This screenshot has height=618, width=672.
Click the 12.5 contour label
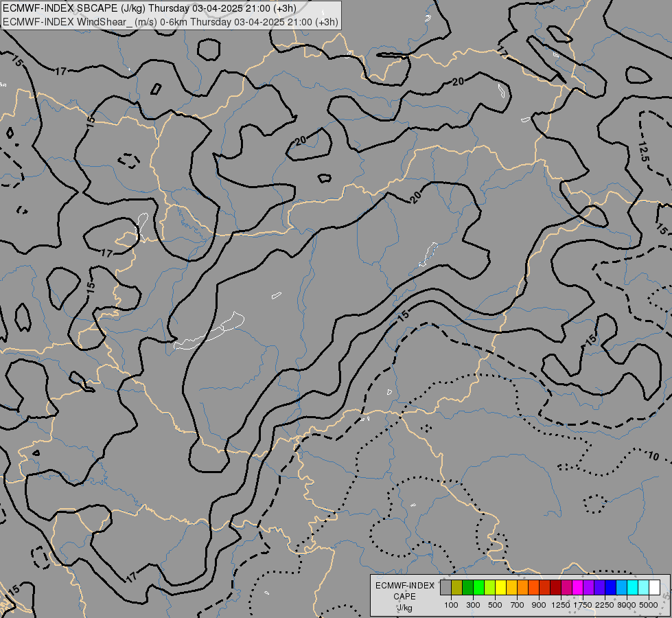coord(644,151)
